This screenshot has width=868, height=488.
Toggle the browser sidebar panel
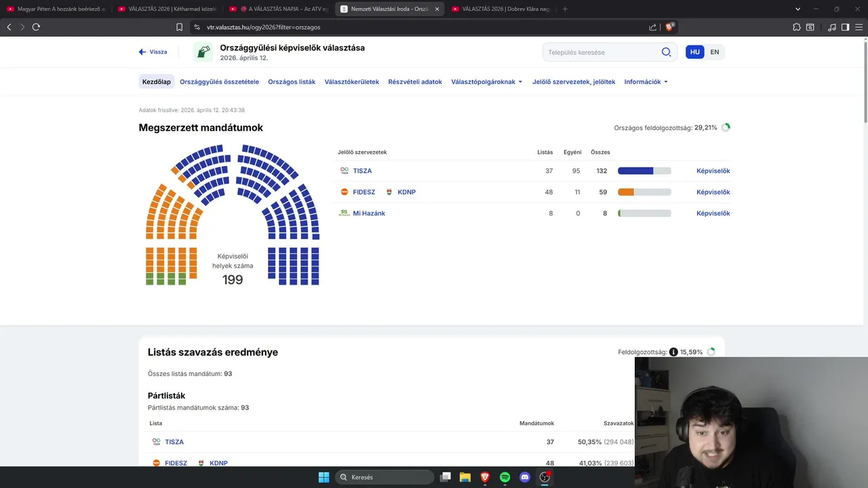pos(845,27)
